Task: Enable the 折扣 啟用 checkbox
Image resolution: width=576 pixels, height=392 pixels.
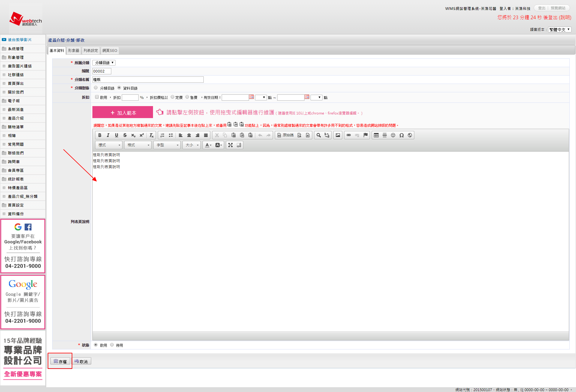Action: coord(97,97)
